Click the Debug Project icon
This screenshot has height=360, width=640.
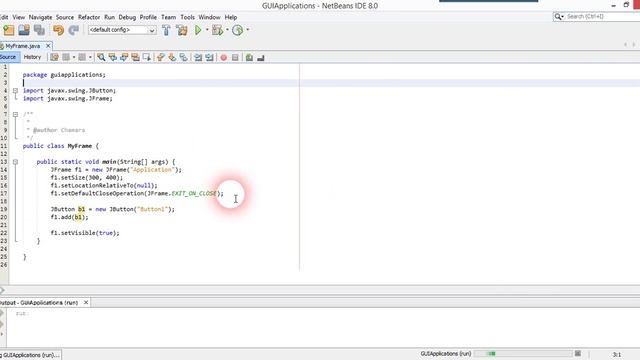coord(218,30)
